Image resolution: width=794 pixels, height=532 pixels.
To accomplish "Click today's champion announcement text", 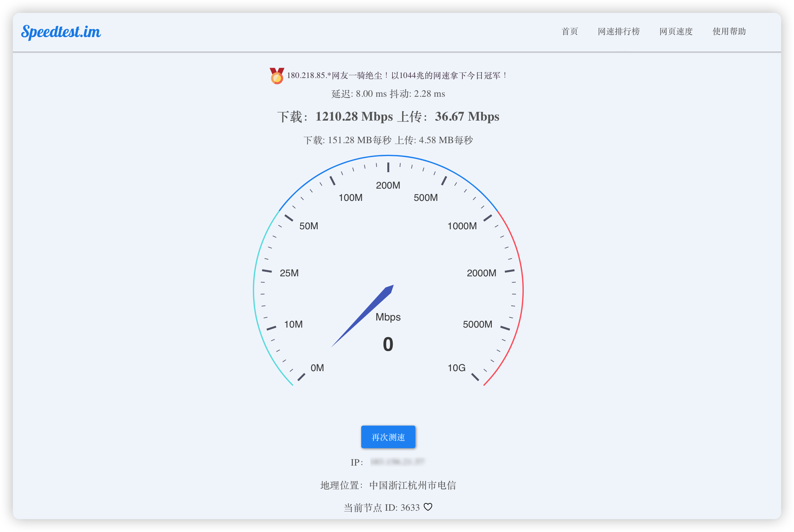I will [397, 75].
